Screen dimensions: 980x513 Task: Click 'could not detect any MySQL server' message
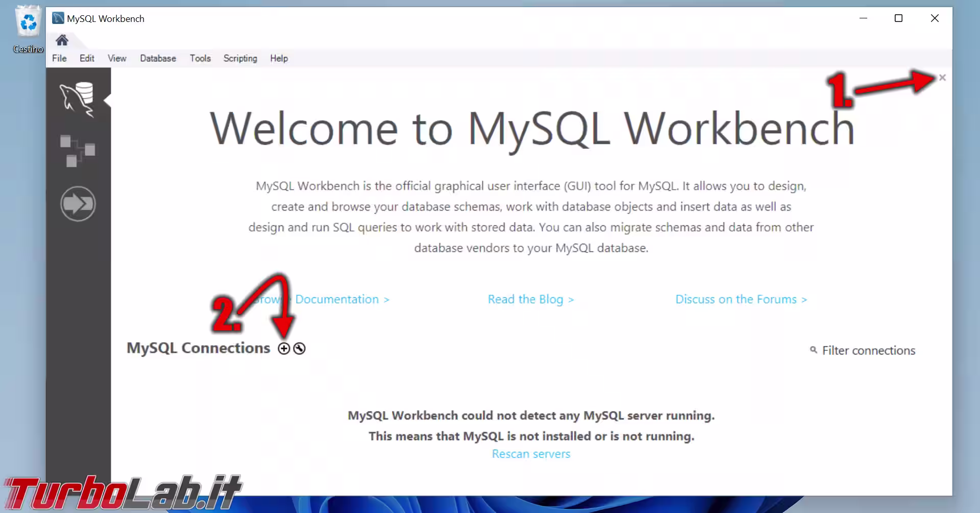coord(531,416)
